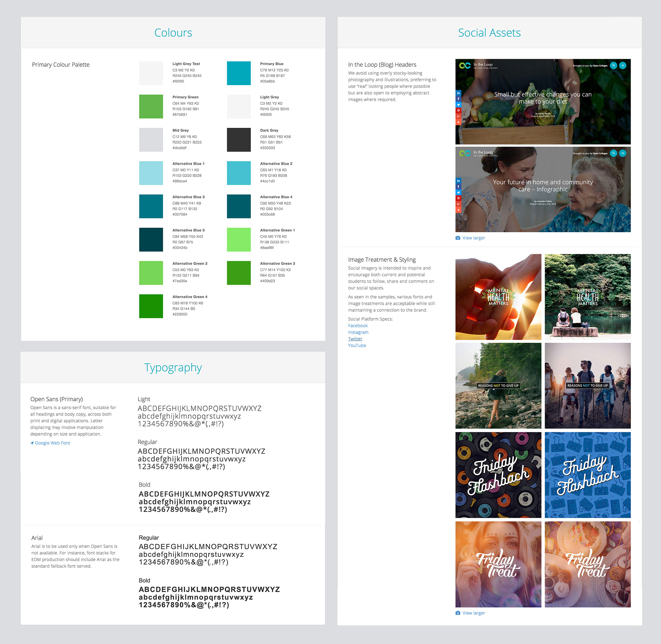Click the LinkedIn share icon on the diet header
The height and width of the screenshot is (644, 661).
[458, 93]
